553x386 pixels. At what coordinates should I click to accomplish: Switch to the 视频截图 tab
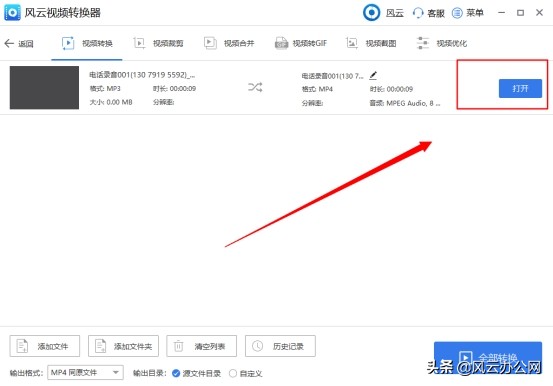(x=371, y=43)
